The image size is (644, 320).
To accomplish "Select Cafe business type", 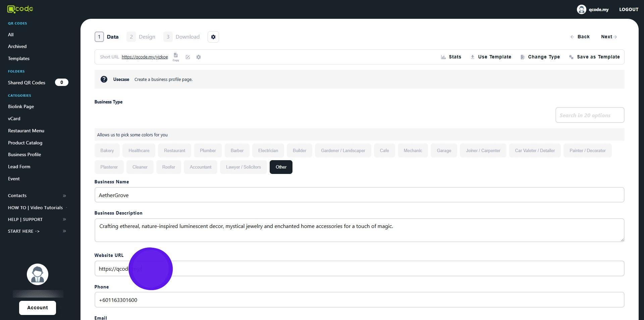I will [x=384, y=150].
